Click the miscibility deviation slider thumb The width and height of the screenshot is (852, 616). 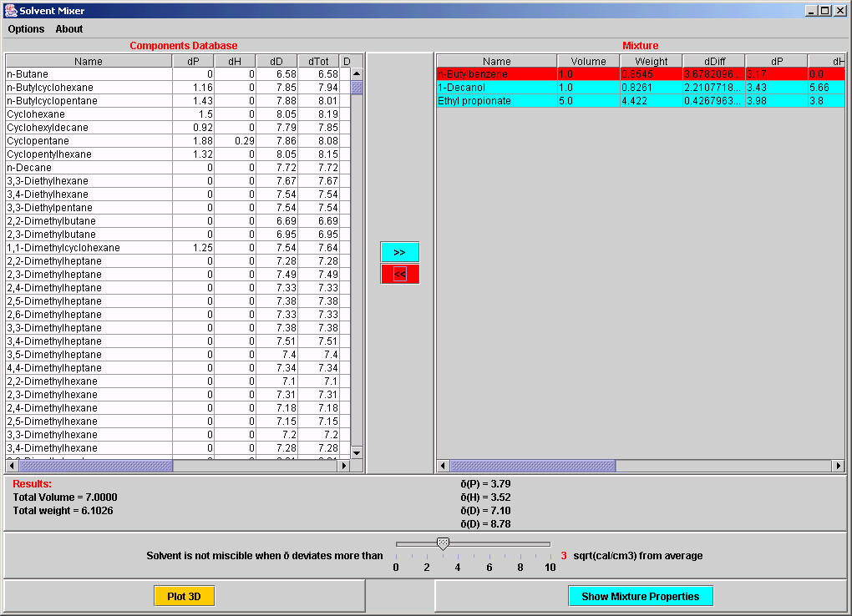444,544
